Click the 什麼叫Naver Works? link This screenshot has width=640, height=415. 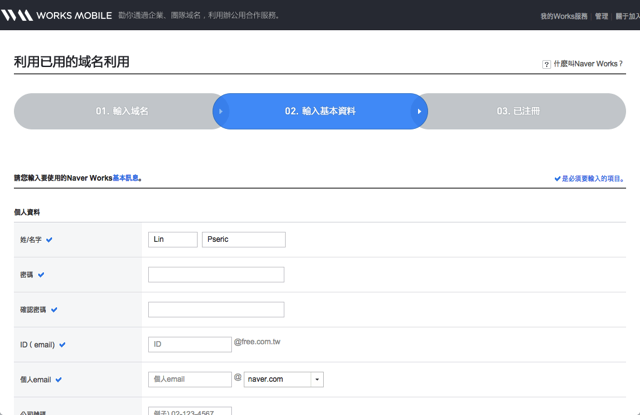[589, 64]
